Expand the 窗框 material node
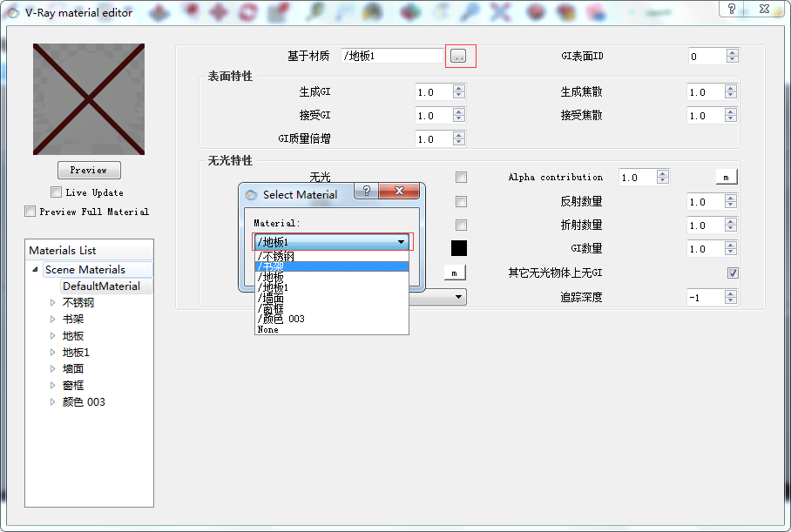The height and width of the screenshot is (532, 791). [52, 385]
